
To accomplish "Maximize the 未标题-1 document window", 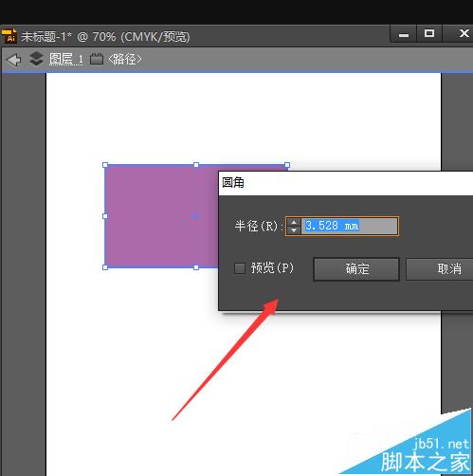I will (429, 33).
